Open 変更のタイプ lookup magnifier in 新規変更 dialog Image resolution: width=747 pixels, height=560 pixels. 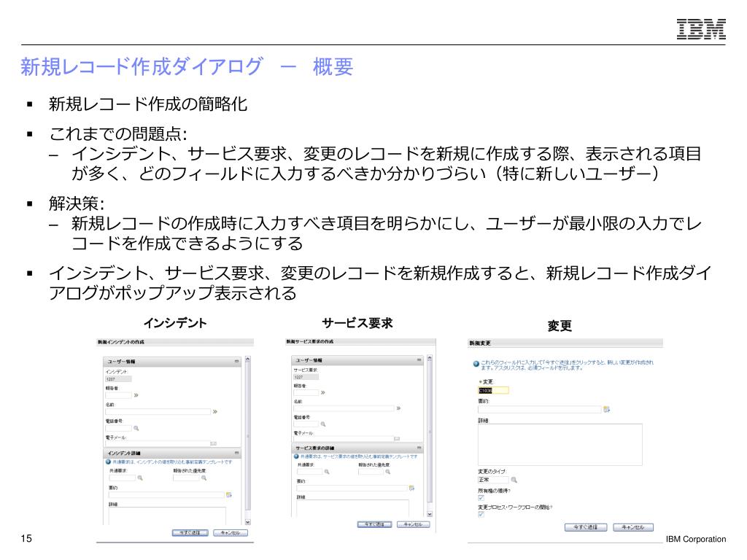[514, 480]
